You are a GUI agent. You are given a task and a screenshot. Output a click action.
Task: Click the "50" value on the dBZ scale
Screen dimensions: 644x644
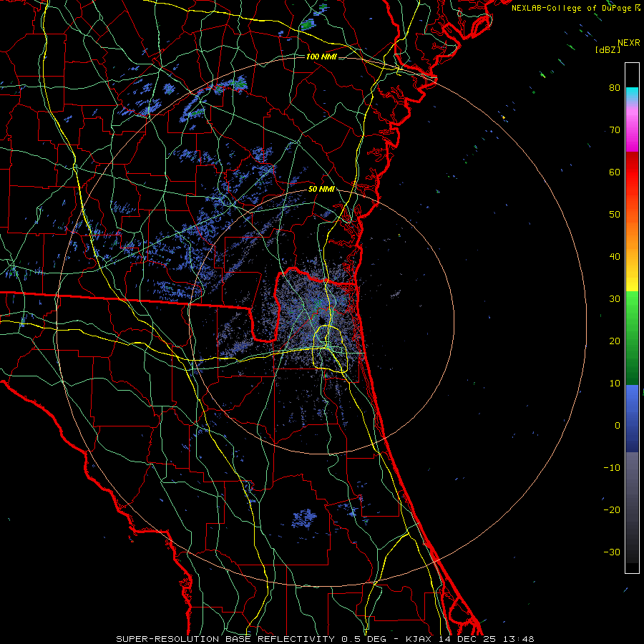(x=615, y=215)
